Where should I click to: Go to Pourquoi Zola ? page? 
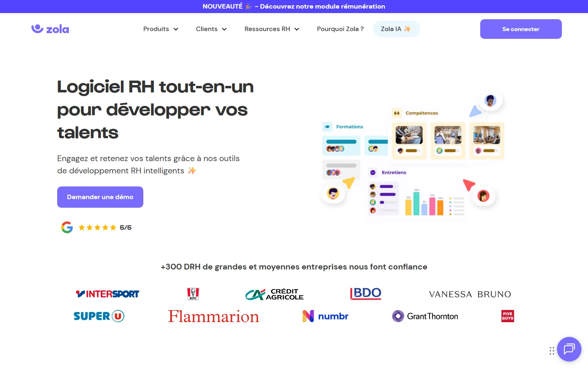tap(340, 29)
